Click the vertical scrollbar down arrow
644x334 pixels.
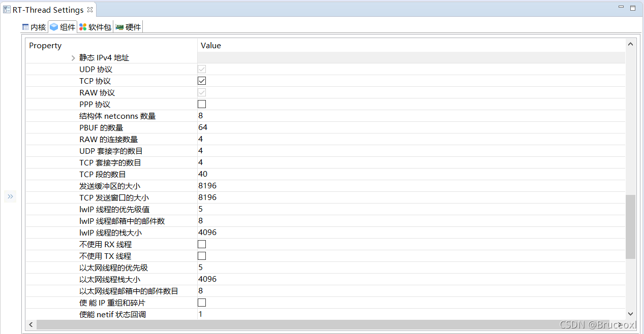point(631,314)
